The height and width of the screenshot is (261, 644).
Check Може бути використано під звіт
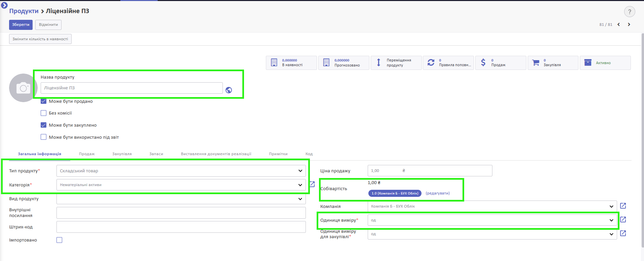(43, 137)
